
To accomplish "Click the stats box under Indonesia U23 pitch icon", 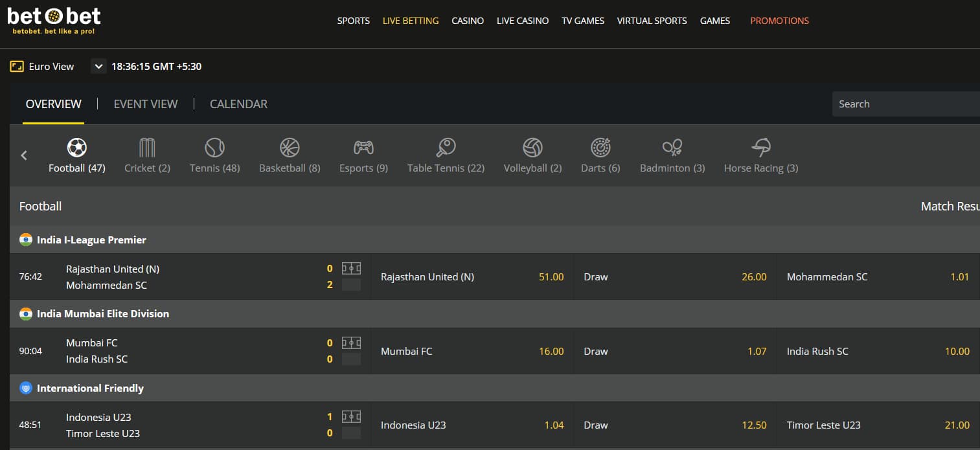I will click(351, 433).
